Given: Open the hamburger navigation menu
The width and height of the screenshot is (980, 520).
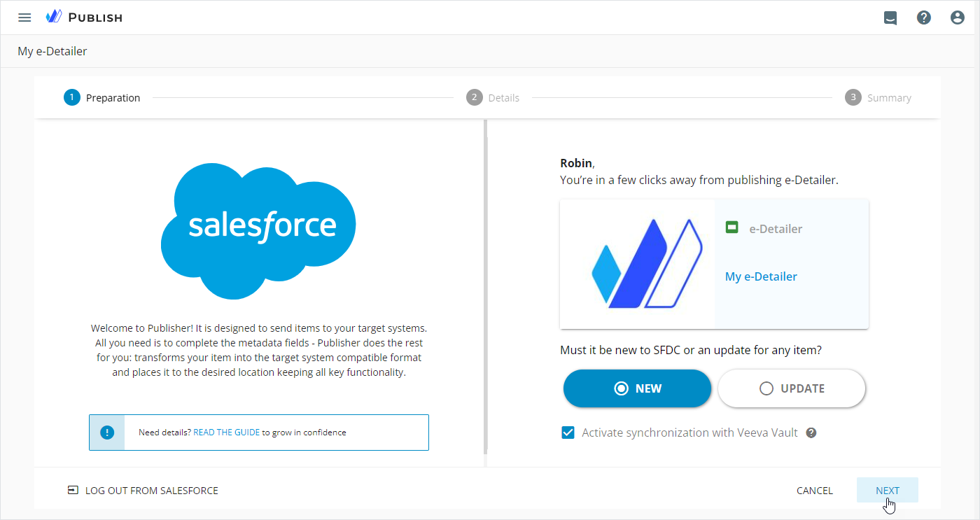Looking at the screenshot, I should coord(24,17).
